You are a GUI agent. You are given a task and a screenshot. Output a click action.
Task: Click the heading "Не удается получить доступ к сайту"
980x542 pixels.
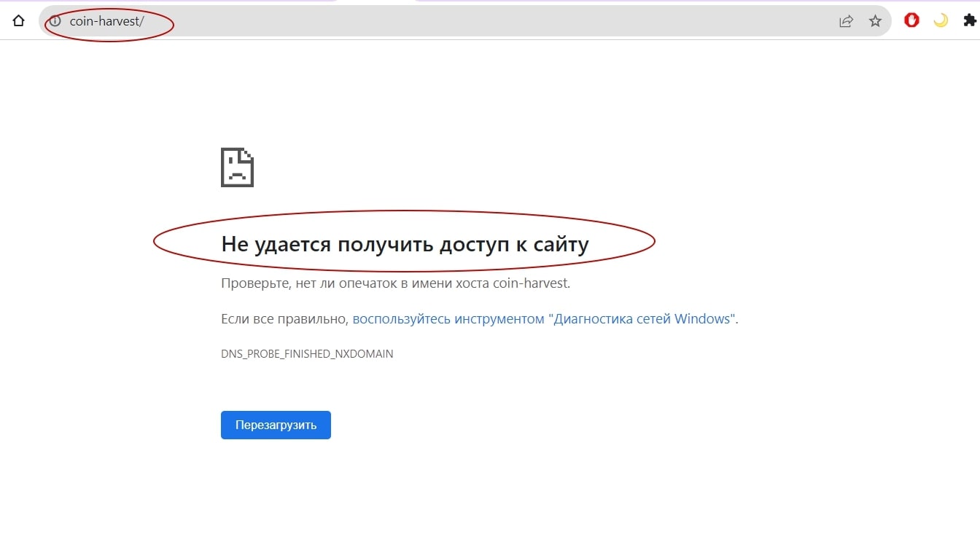point(405,244)
